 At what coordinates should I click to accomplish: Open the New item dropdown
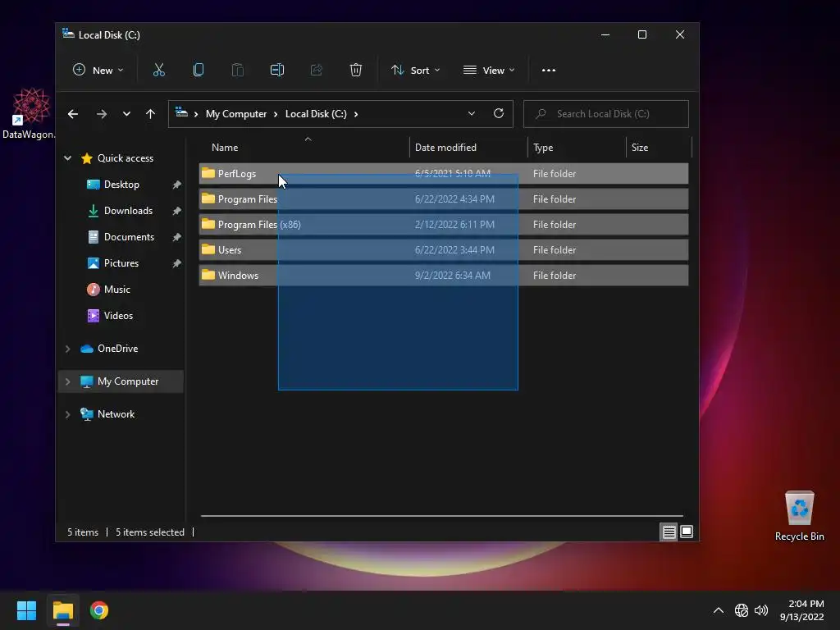98,71
